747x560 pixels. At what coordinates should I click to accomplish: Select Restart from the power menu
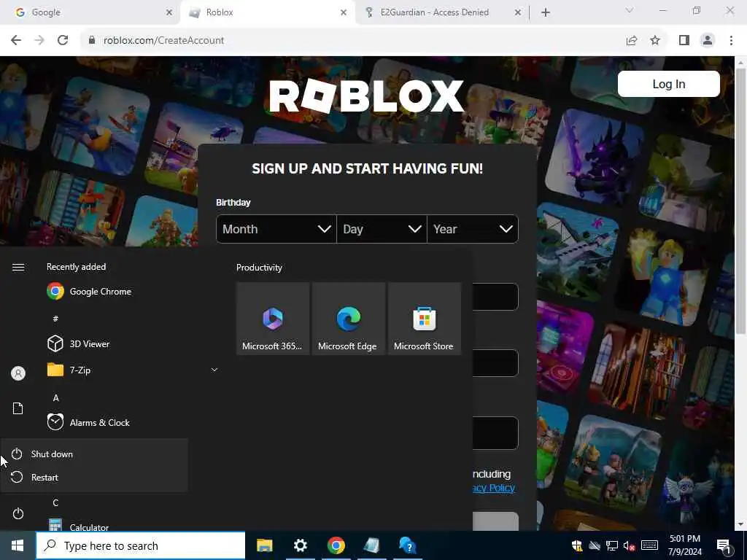(94, 477)
